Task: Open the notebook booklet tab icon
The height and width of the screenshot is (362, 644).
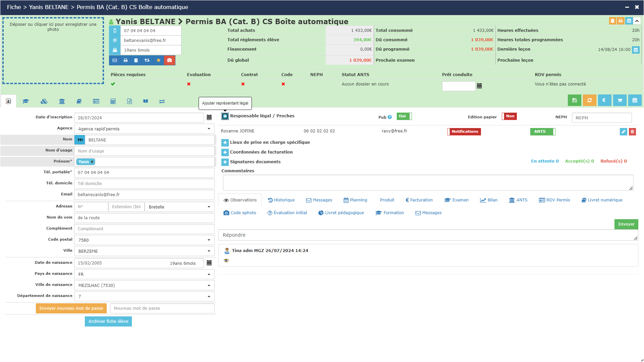Action: pos(79,101)
